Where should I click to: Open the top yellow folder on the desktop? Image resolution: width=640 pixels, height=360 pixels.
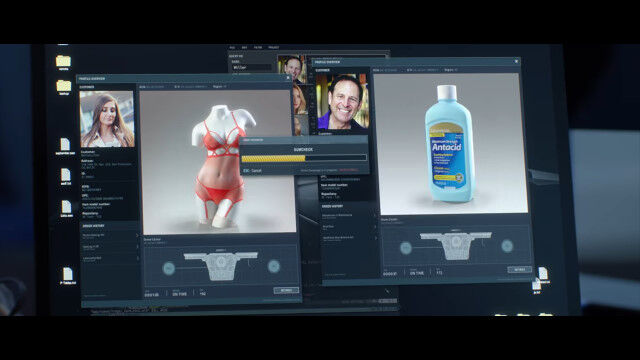[63, 61]
